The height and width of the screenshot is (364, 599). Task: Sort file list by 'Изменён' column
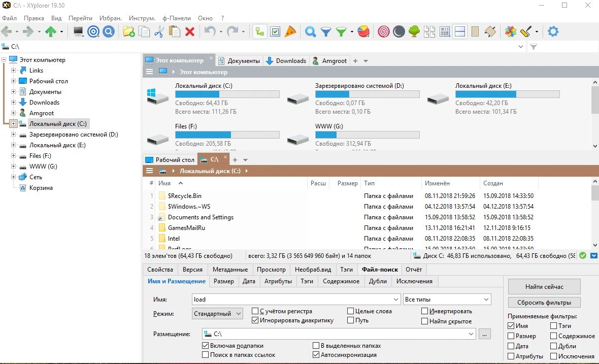click(x=450, y=183)
